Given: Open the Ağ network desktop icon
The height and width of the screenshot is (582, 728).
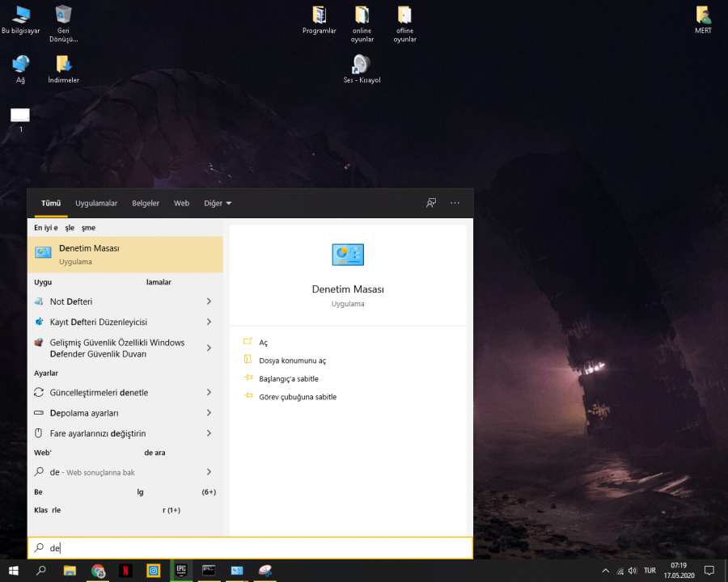Looking at the screenshot, I should coord(21,70).
